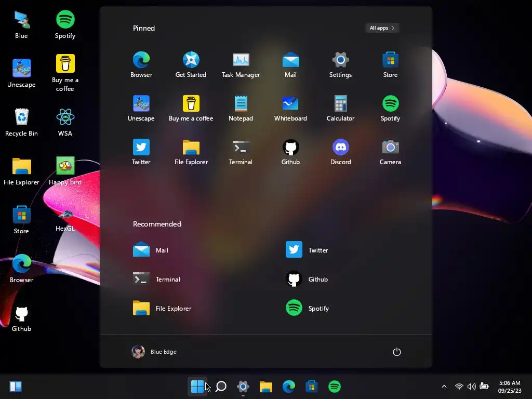Open Edge browser from the taskbar
The image size is (532, 399).
point(289,387)
